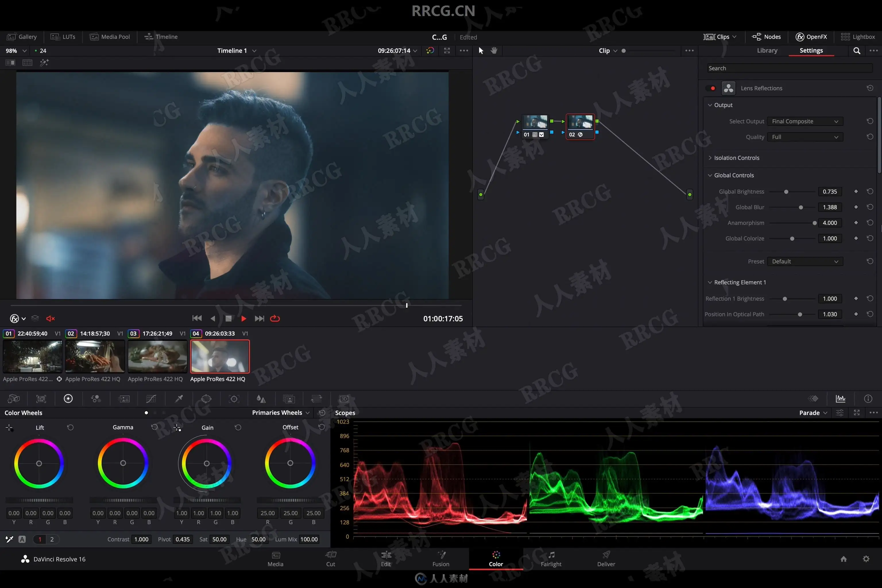Open the Qualifier eyedropper palette
The width and height of the screenshot is (882, 588).
pos(179,399)
